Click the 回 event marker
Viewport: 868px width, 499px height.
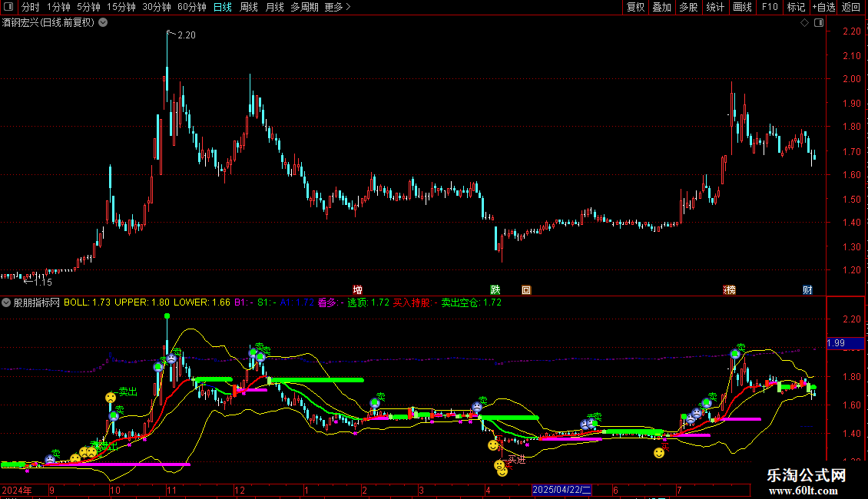coord(526,290)
